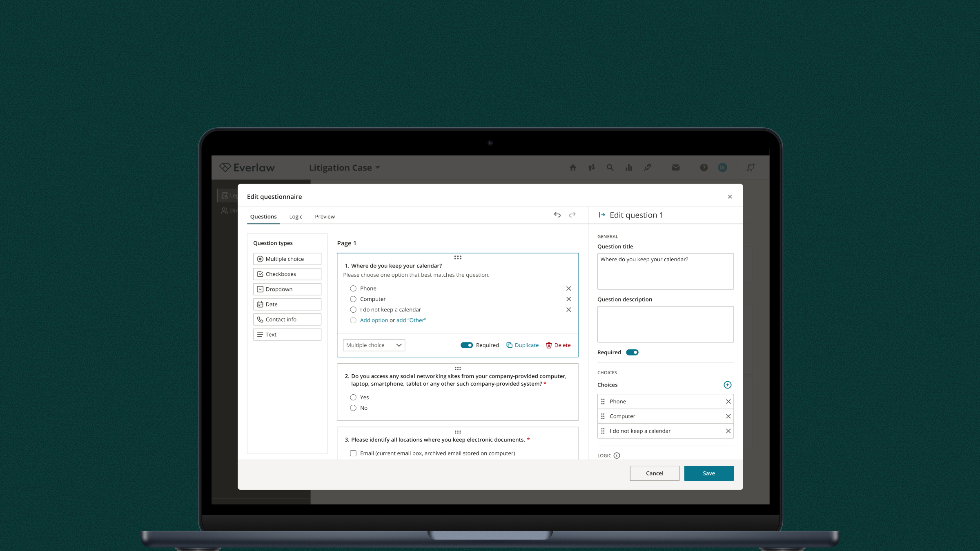980x551 pixels.
Task: Open search from the top toolbar
Action: 610,167
